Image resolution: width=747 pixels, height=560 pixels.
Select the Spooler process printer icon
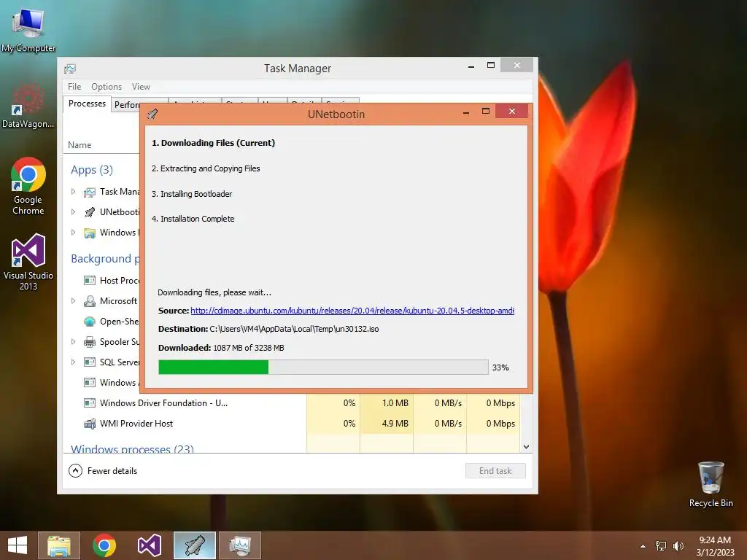tap(90, 342)
